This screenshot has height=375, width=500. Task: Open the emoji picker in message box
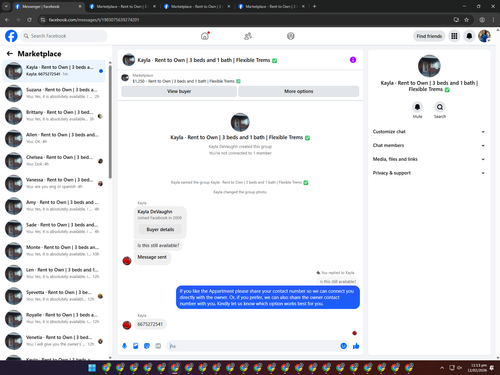[x=344, y=346]
